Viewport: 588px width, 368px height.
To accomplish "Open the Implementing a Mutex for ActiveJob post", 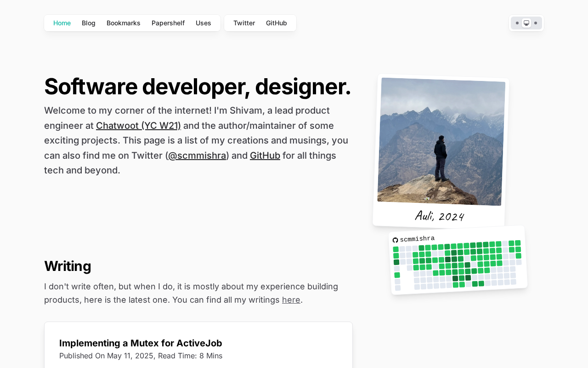I will [141, 343].
